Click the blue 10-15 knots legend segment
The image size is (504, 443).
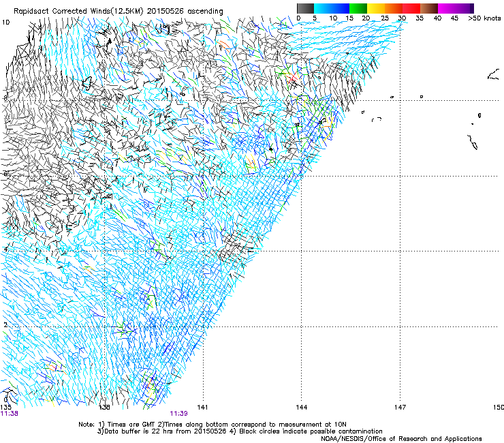(x=341, y=8)
